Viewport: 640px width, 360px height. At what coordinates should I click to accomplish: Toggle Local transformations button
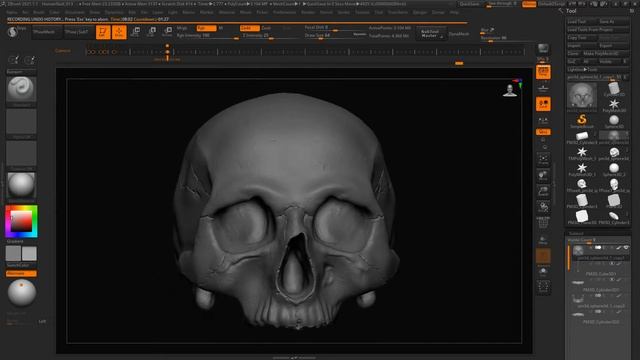click(543, 104)
